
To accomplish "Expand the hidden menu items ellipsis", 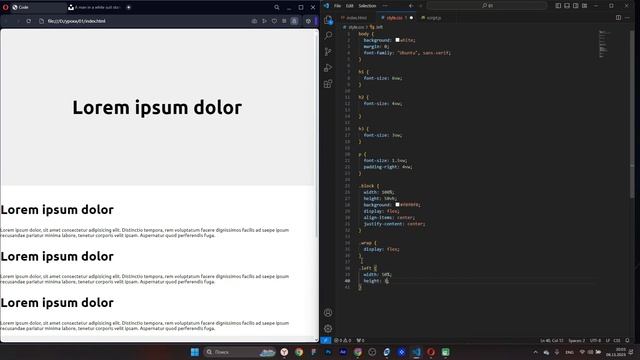I will tap(385, 6).
